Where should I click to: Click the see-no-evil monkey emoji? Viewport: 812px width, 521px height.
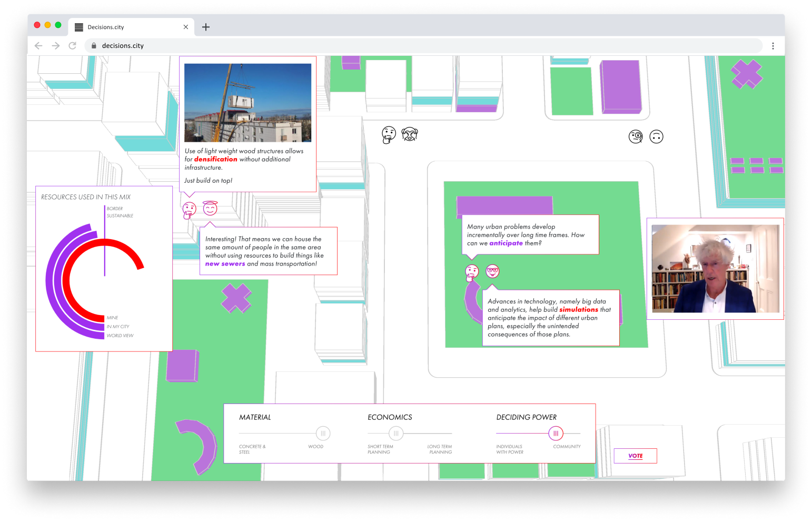point(409,134)
